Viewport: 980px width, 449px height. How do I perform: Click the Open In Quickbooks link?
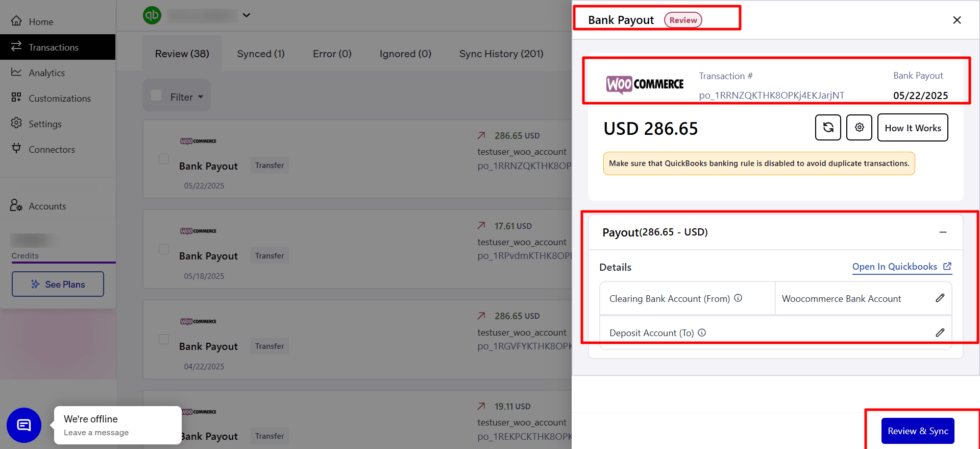902,267
